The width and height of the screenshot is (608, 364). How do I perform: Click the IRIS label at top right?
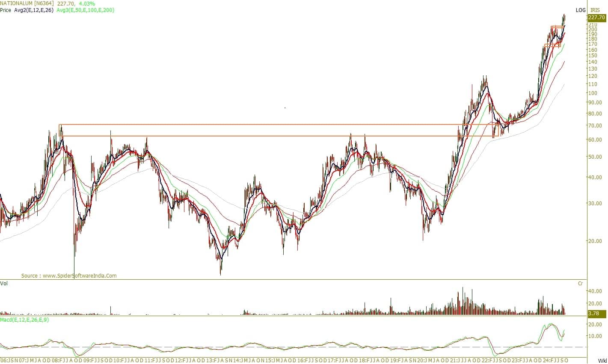coord(595,10)
